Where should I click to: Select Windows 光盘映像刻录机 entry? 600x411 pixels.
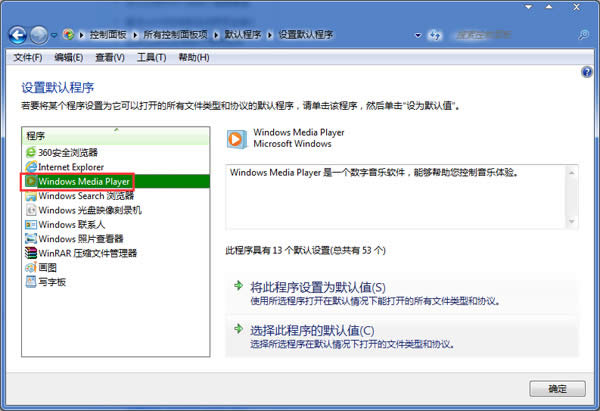pos(116,210)
